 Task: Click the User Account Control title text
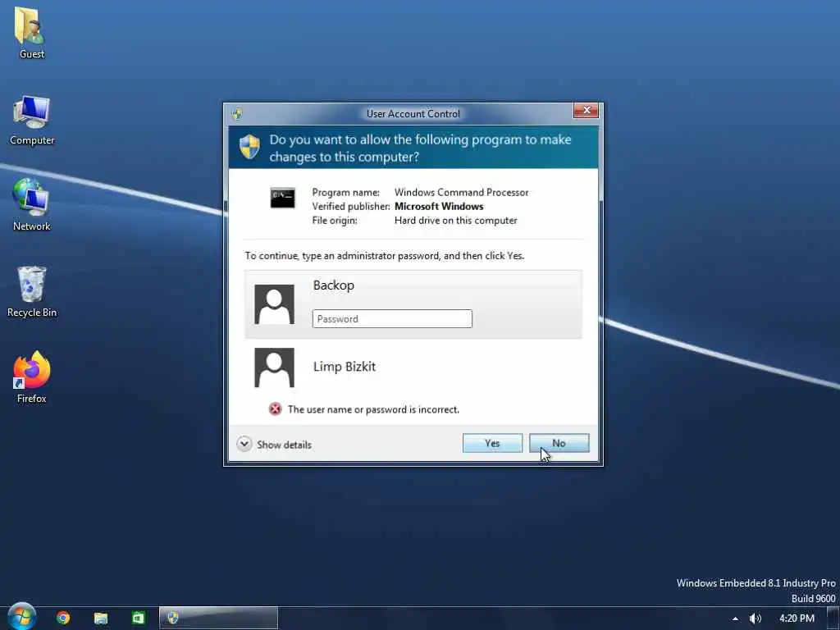click(413, 113)
